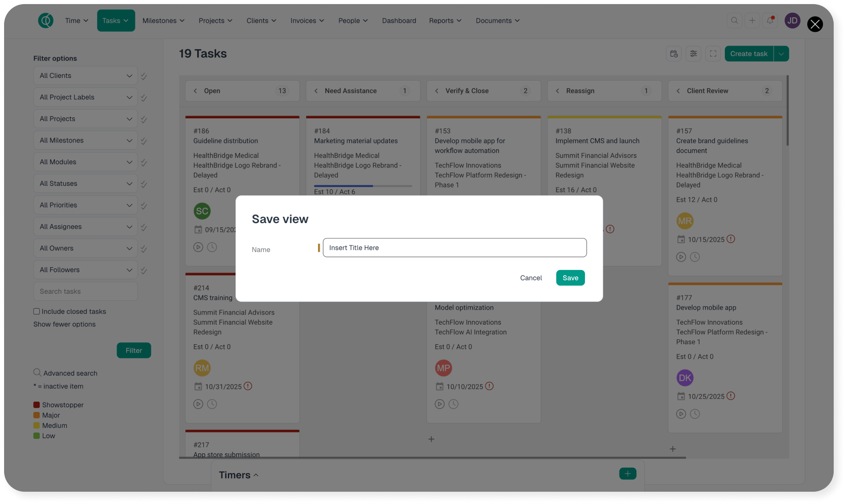
Task: Open Create task split-button dropdown arrow
Action: [781, 54]
